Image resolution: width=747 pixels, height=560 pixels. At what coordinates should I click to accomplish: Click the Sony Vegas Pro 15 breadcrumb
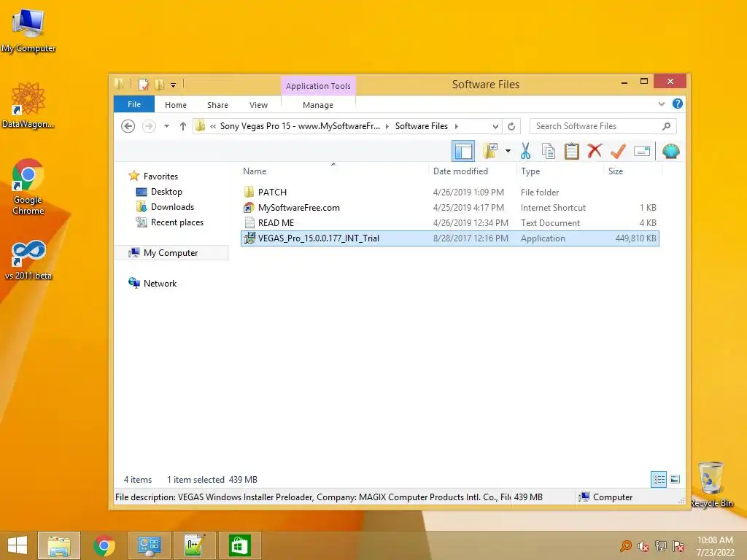coord(300,126)
